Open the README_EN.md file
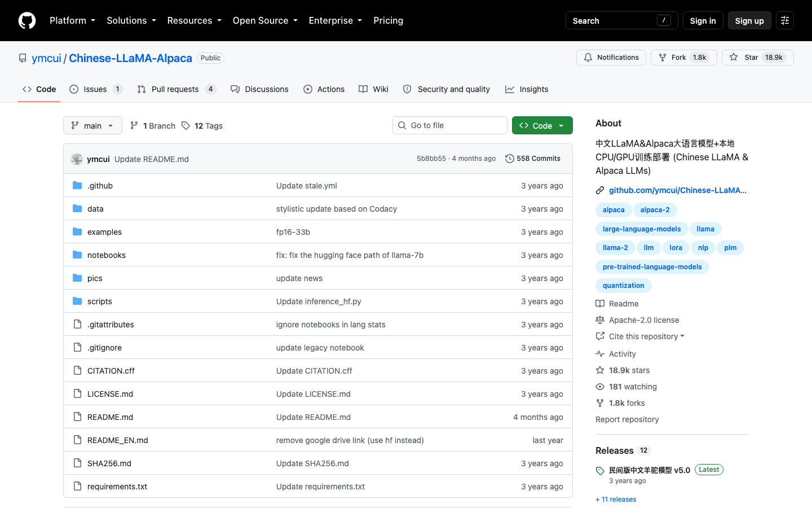 click(x=118, y=440)
